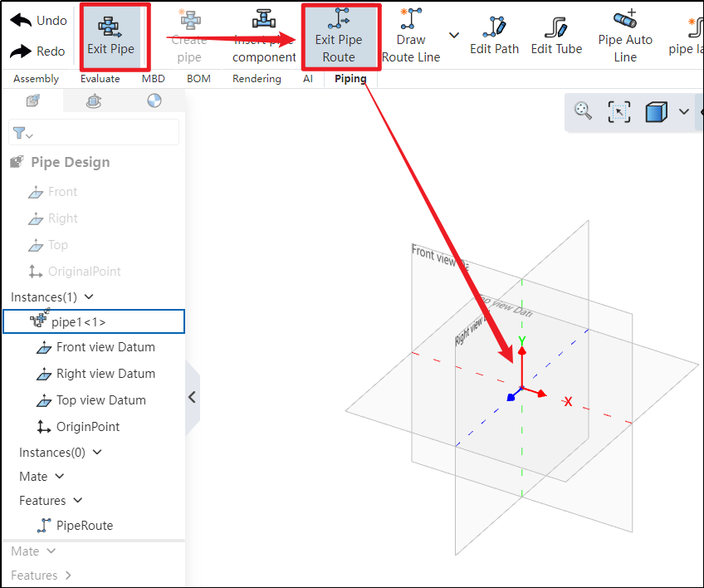The width and height of the screenshot is (704, 588).
Task: Open the Rendering ribbon tab
Action: [x=257, y=79]
